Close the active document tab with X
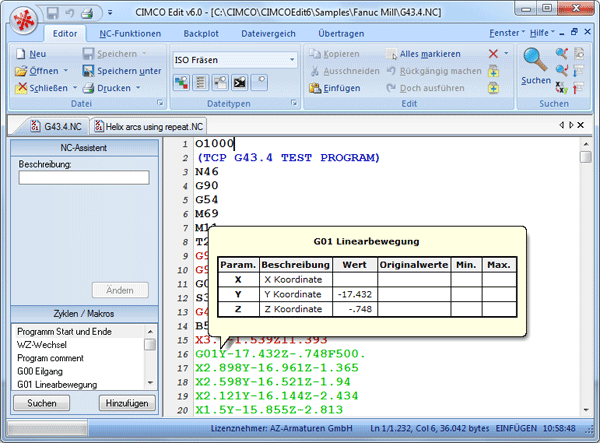This screenshot has width=600, height=443. point(581,125)
